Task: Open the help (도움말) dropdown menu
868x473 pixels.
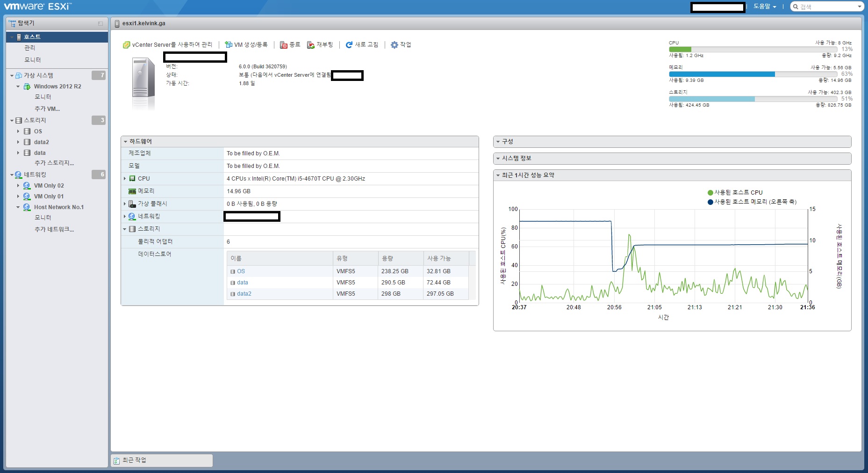Action: (765, 7)
